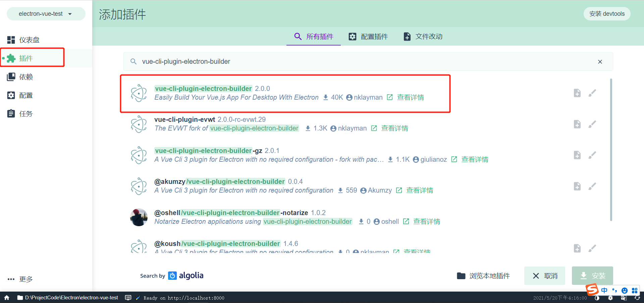Open 查看详情 for vue-cli-plugin-electron-builder 2.0.0
The width and height of the screenshot is (644, 303).
pyautogui.click(x=411, y=97)
